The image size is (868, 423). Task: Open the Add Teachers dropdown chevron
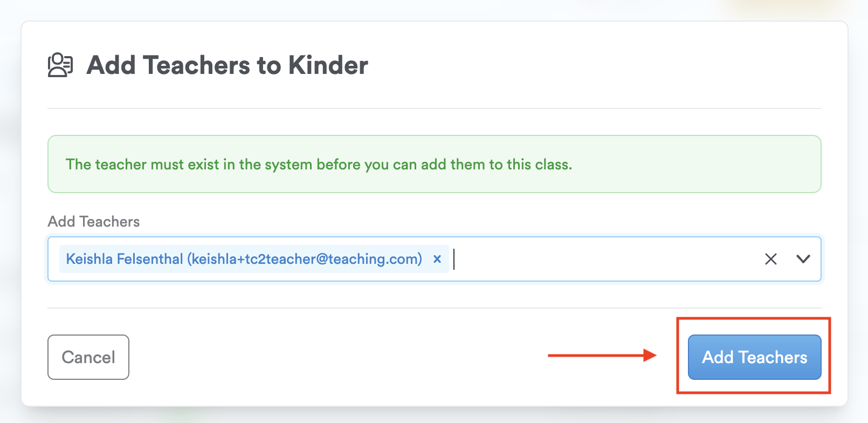coord(803,259)
